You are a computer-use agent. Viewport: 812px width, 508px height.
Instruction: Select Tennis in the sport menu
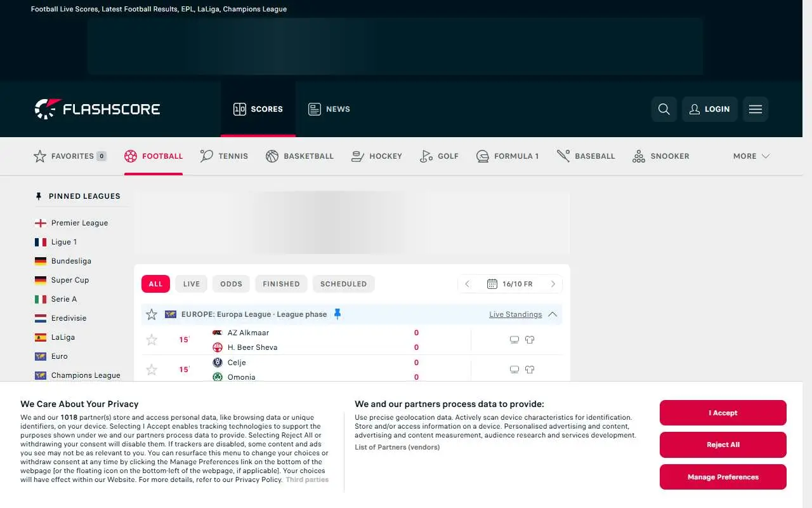[224, 156]
